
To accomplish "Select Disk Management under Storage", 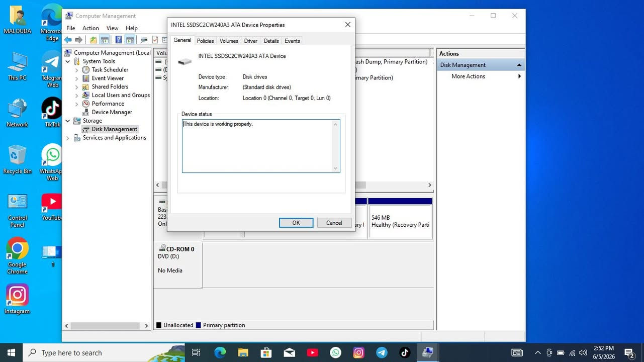I will [114, 129].
